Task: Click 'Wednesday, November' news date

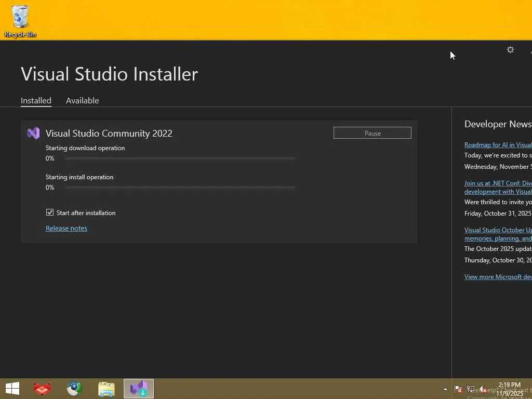Action: pyautogui.click(x=498, y=167)
